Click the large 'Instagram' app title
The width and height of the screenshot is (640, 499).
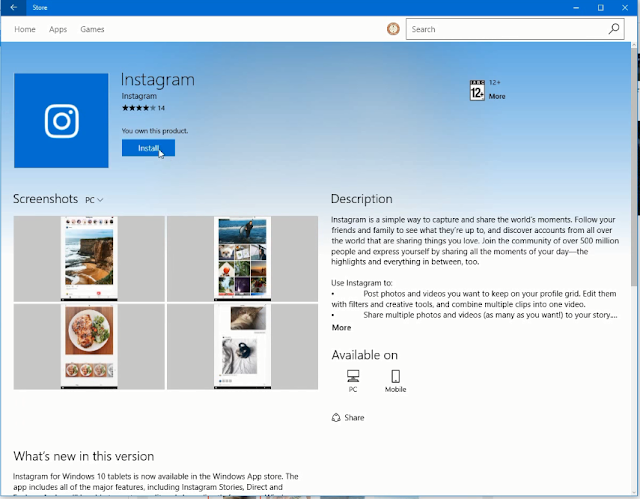click(158, 80)
